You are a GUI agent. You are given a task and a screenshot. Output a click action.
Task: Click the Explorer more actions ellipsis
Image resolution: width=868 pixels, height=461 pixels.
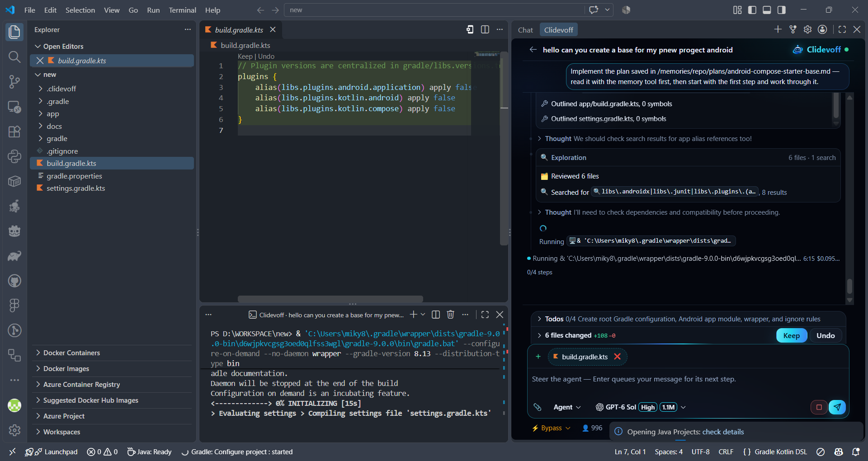[x=188, y=29]
